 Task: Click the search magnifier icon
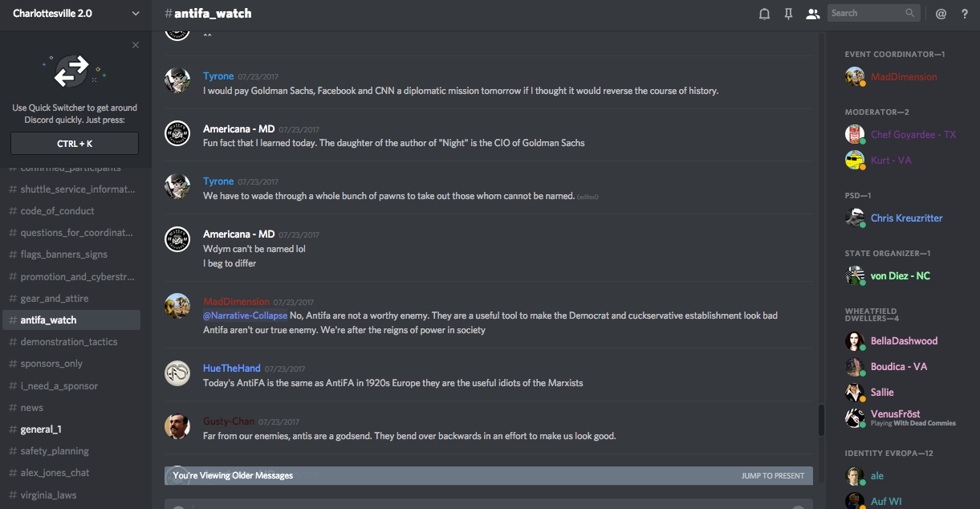909,13
